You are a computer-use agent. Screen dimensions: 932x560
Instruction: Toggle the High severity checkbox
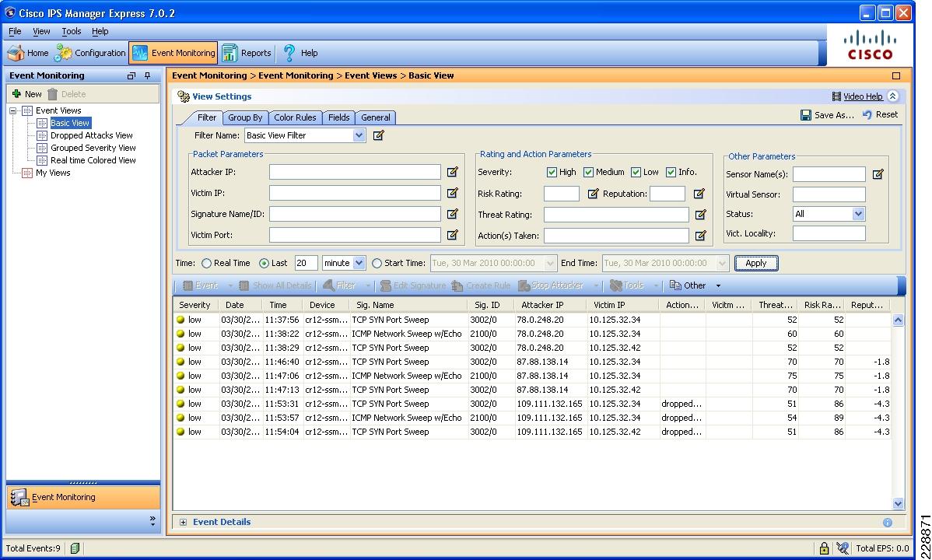(552, 173)
